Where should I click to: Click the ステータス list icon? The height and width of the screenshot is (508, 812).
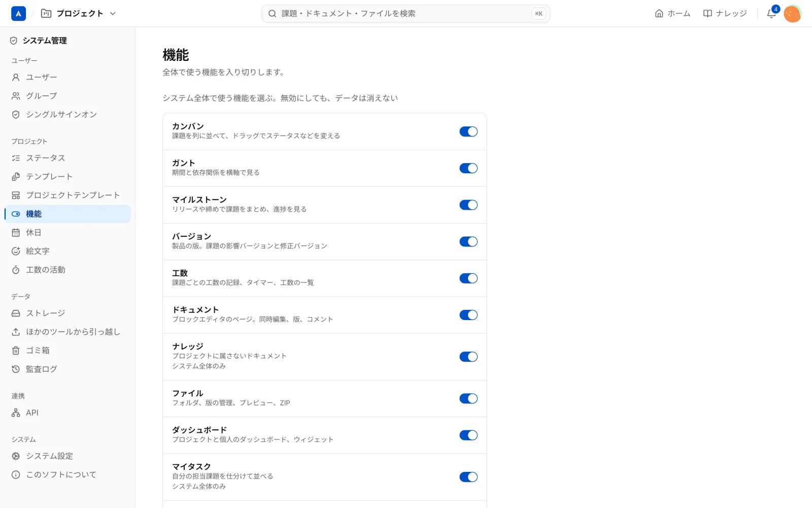point(16,158)
